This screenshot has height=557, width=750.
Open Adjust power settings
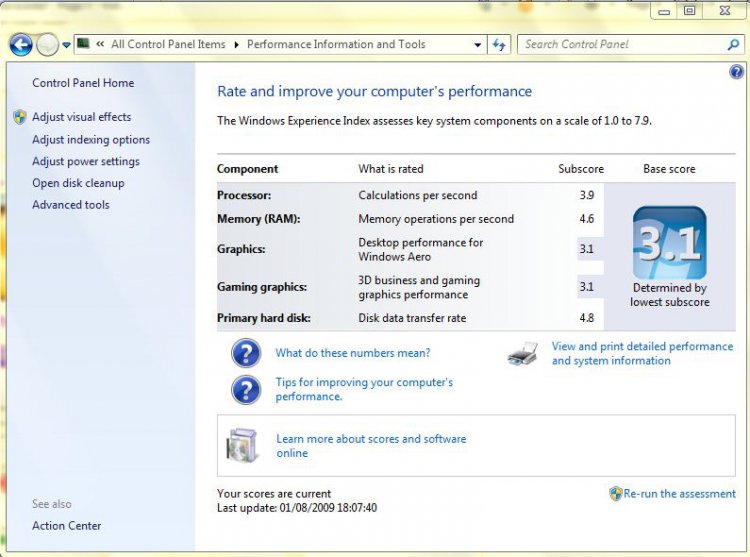tap(86, 161)
